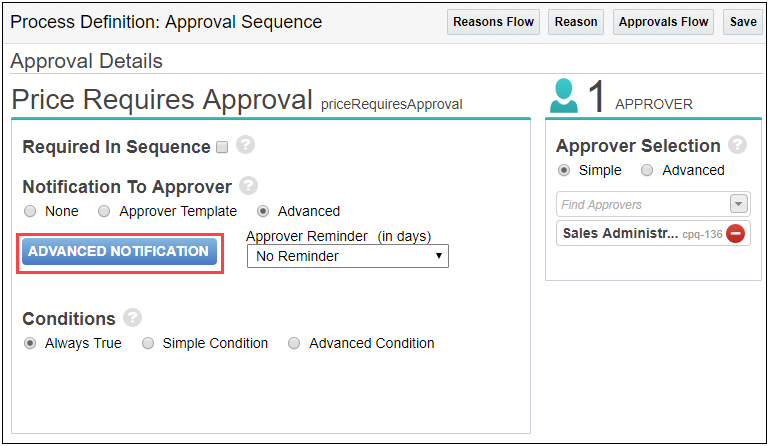Select the None notification radio button

tap(30, 211)
